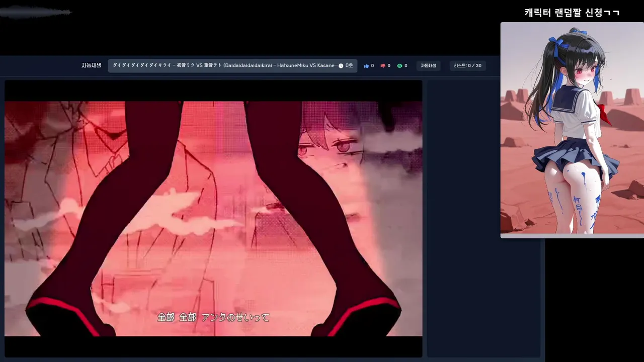Click the red thumbs-down dislike icon

(x=383, y=66)
